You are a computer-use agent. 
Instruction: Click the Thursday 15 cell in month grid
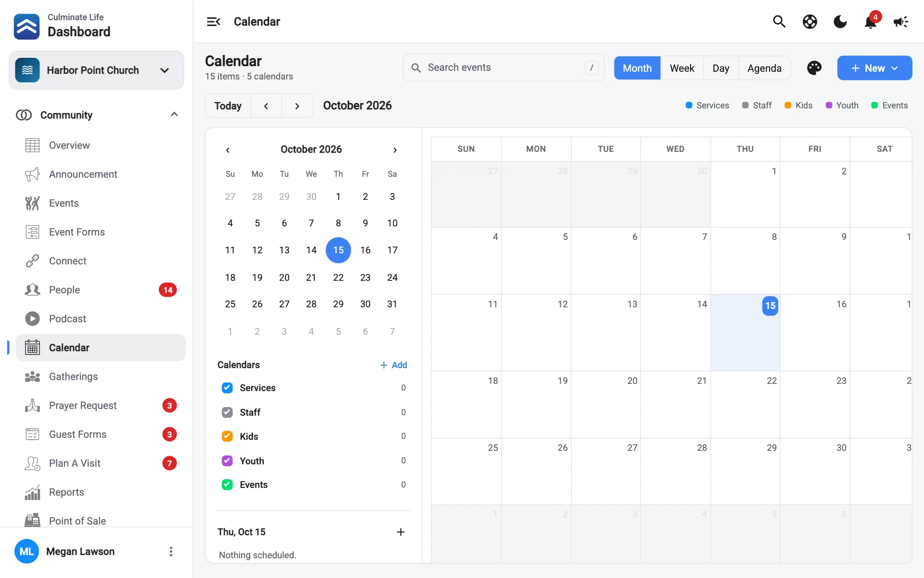point(745,333)
